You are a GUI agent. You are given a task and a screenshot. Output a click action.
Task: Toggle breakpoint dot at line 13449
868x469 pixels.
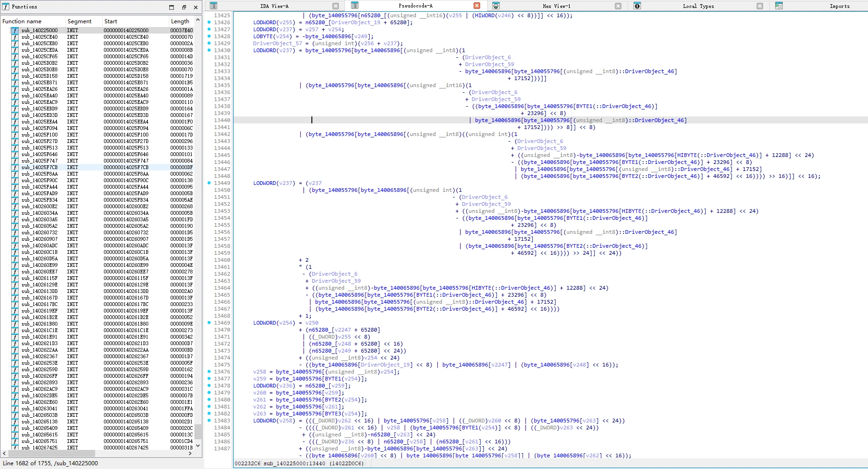[x=209, y=183]
